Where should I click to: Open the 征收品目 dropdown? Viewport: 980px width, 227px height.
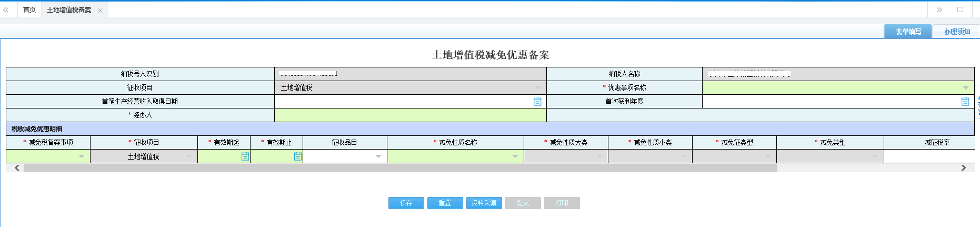pos(378,156)
